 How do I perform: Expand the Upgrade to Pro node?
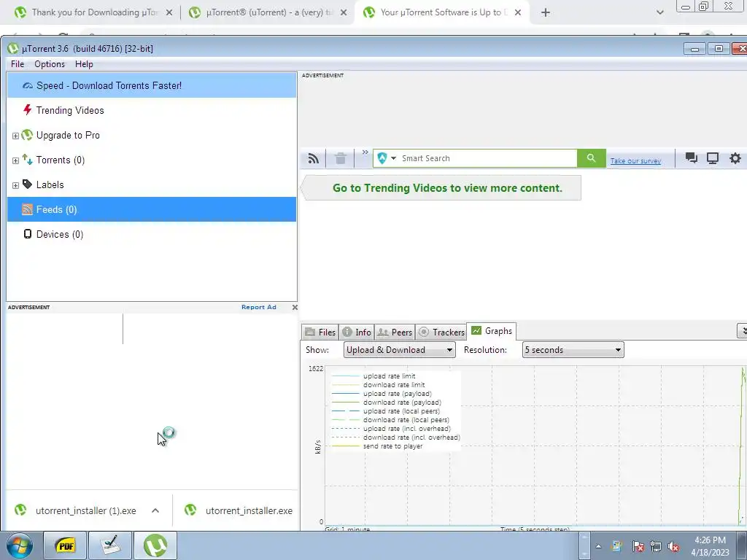pos(15,136)
